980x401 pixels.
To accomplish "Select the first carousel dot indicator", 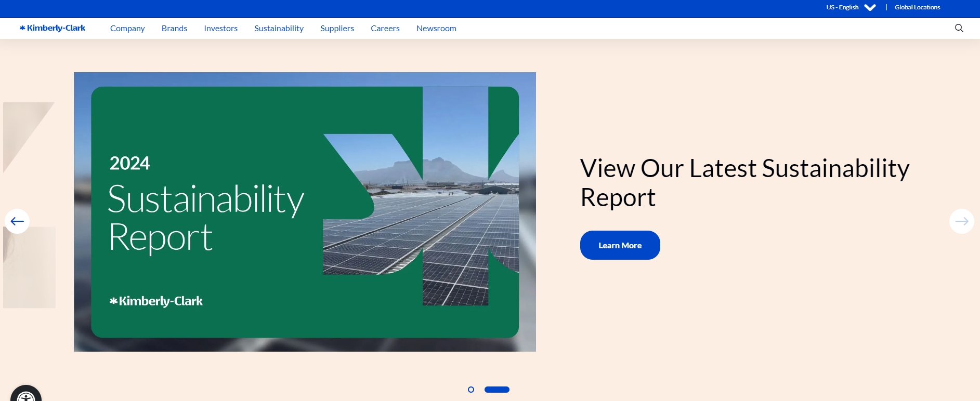I will [x=471, y=390].
